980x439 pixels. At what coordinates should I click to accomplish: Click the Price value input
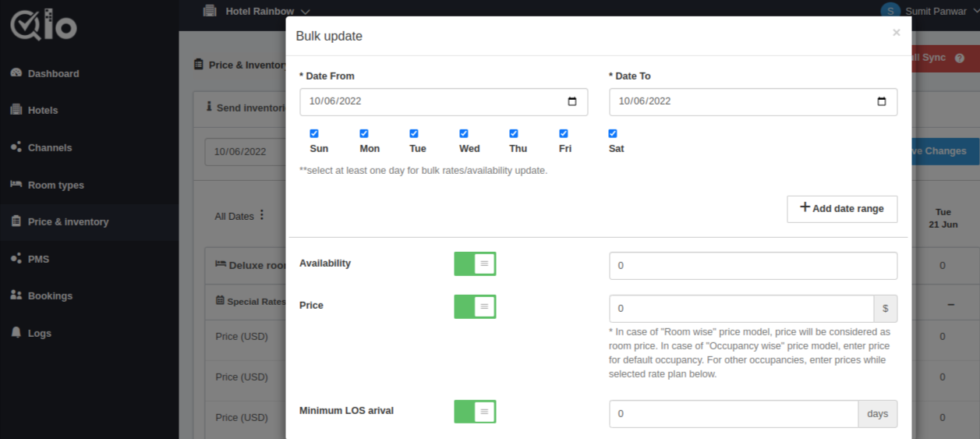click(x=741, y=309)
